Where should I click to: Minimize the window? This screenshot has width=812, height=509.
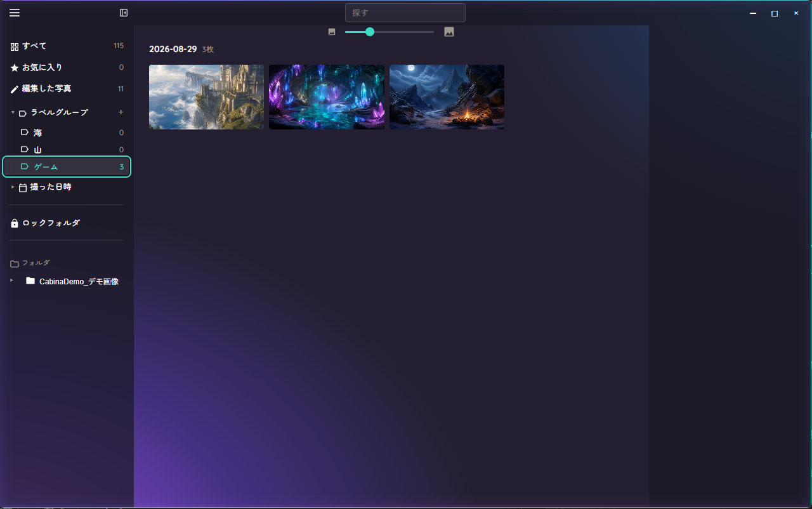tap(753, 13)
